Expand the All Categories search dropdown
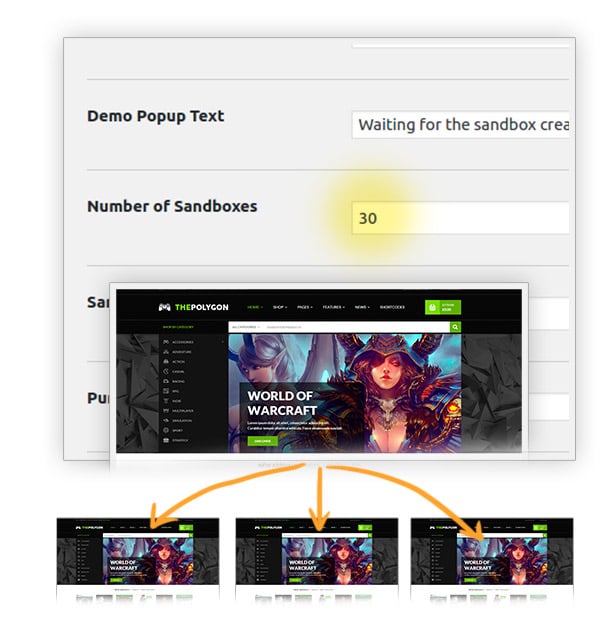 point(246,327)
